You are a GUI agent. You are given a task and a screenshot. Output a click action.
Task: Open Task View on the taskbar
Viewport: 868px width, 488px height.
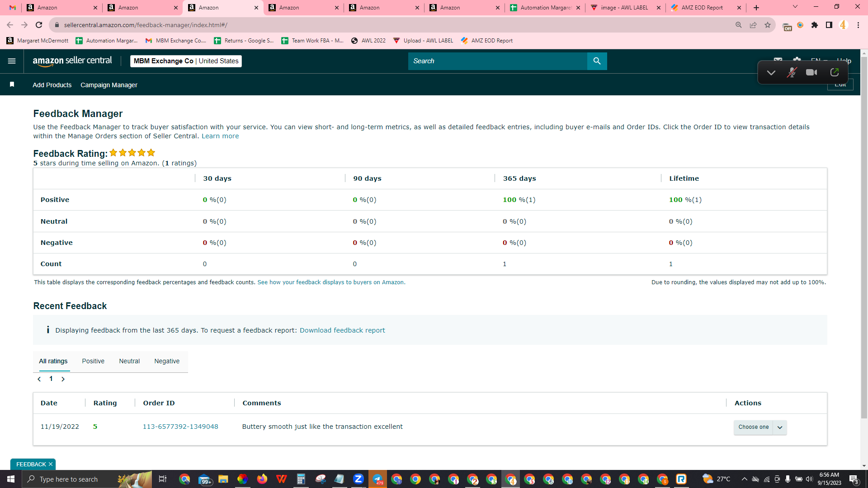tap(163, 479)
